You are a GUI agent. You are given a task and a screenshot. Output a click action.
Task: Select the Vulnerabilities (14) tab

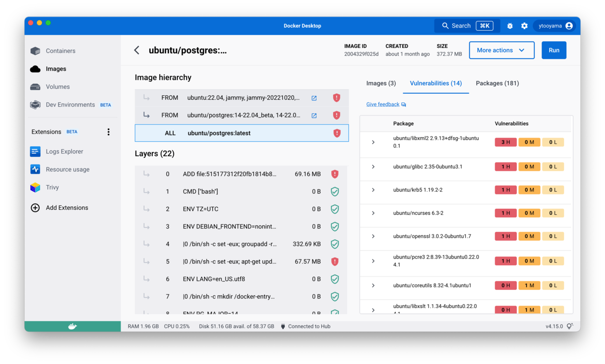click(436, 83)
